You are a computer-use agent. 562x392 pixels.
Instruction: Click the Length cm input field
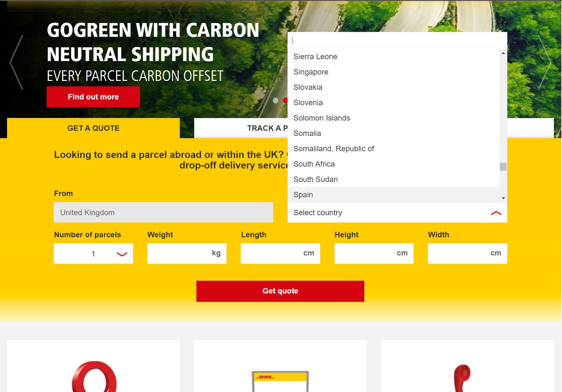pos(281,254)
